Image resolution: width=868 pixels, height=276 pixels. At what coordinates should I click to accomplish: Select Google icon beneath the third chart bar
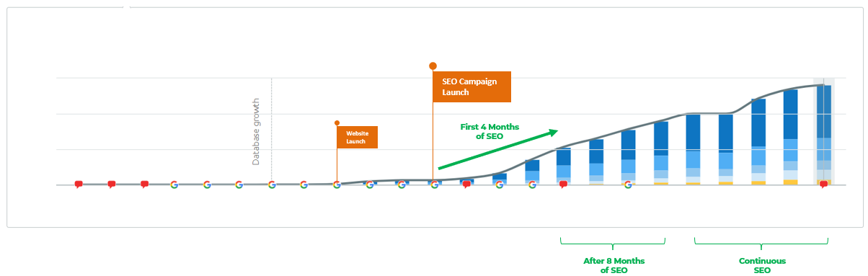[x=532, y=184]
